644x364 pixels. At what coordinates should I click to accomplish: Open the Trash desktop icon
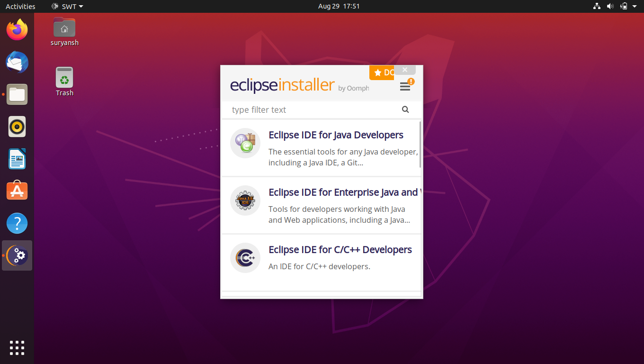click(64, 82)
